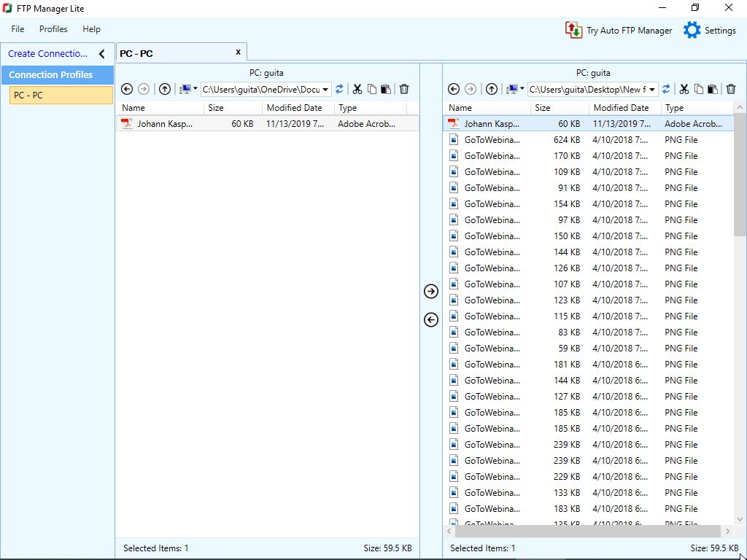
Task: Select the 59 KB GoToWebinar PNG file
Action: 589,349
